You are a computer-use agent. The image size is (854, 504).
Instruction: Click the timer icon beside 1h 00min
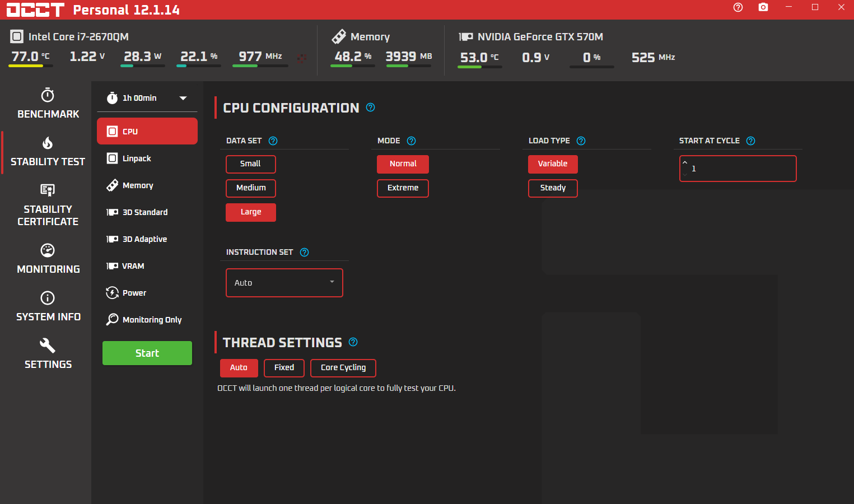click(112, 98)
